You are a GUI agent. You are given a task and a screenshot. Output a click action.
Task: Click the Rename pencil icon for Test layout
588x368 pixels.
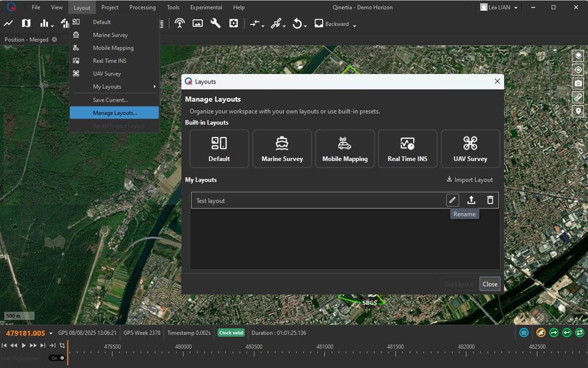452,200
